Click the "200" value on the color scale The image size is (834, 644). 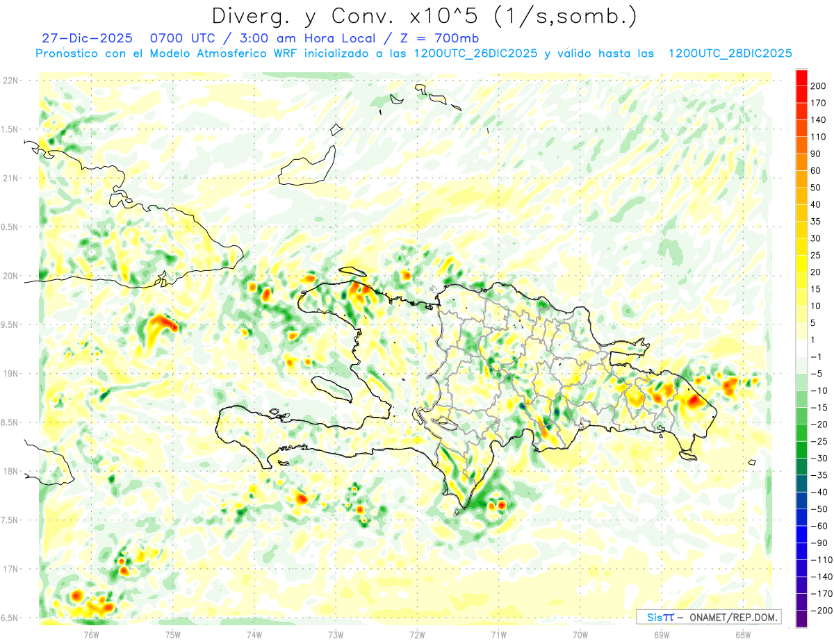point(818,86)
